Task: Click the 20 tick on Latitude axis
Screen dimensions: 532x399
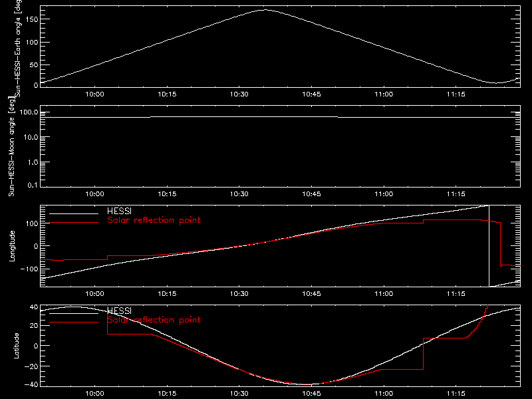Action: pos(34,325)
